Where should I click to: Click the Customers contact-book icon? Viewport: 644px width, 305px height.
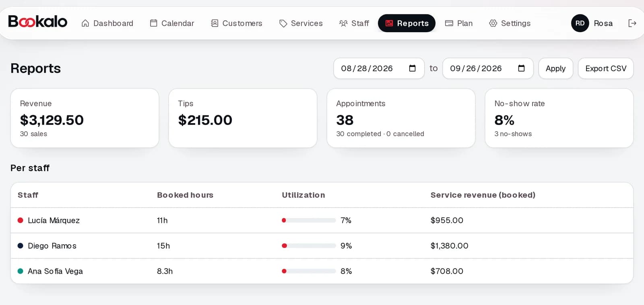[x=215, y=23]
